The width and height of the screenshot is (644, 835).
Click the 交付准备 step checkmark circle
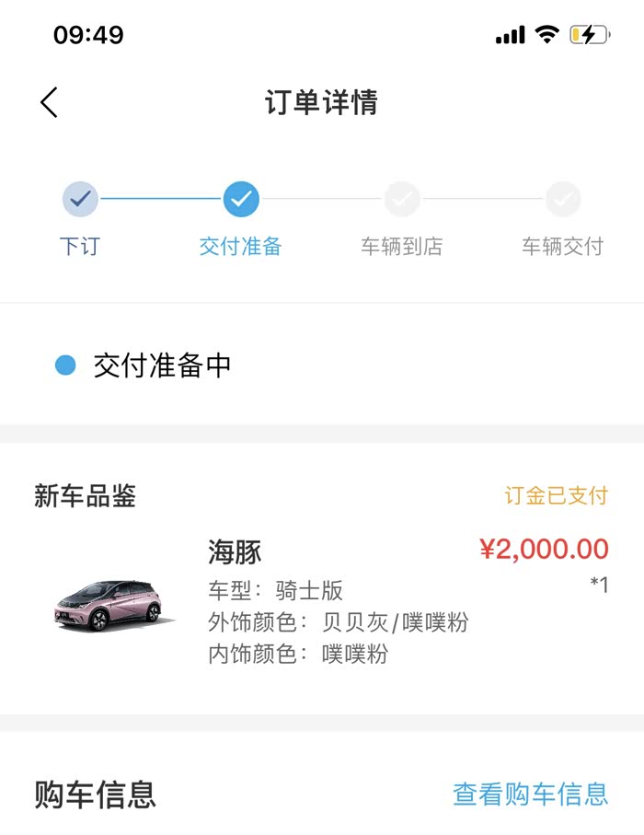click(241, 198)
